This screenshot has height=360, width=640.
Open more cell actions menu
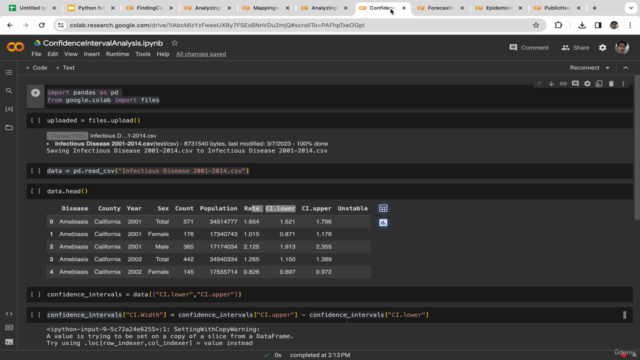(623, 84)
